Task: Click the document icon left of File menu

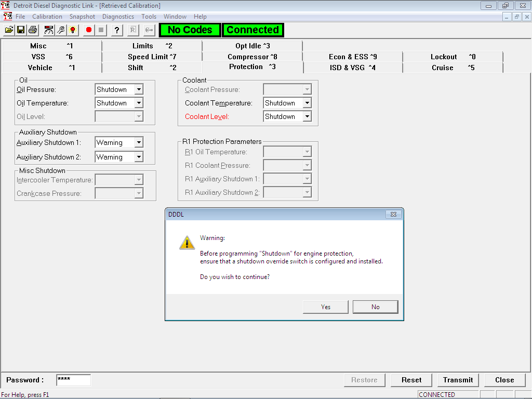Action: (x=7, y=16)
